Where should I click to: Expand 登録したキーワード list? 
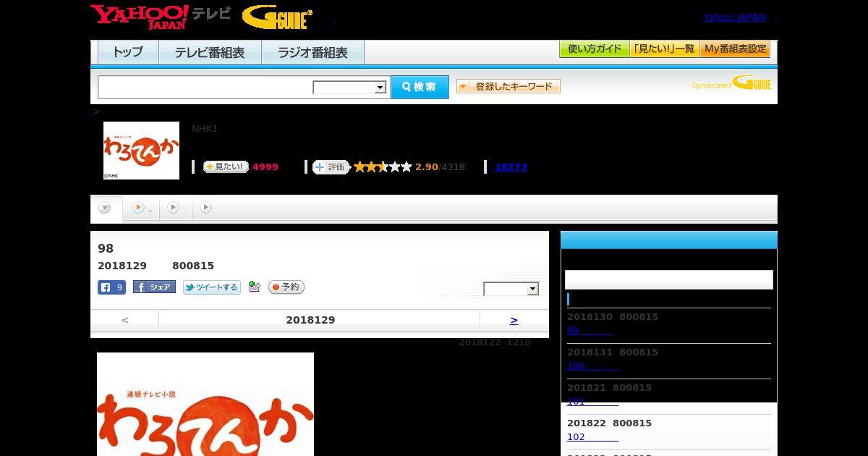click(x=508, y=86)
